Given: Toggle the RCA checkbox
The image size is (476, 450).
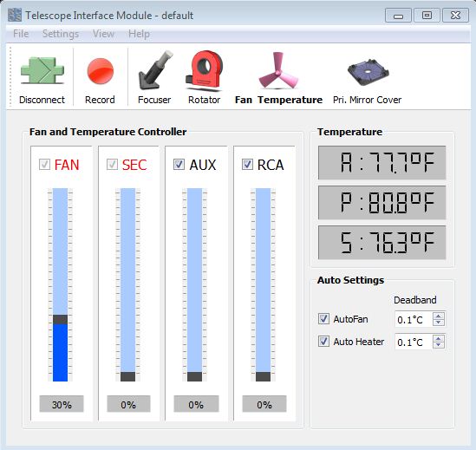Looking at the screenshot, I should pos(247,164).
